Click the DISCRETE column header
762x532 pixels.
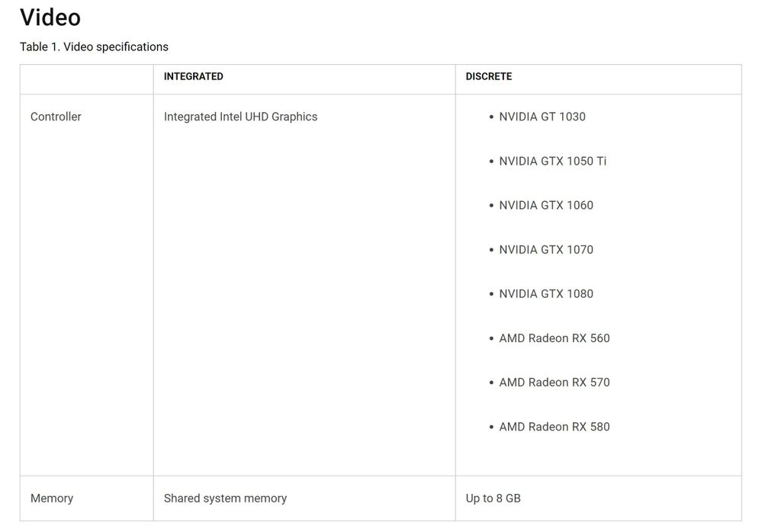(x=488, y=77)
